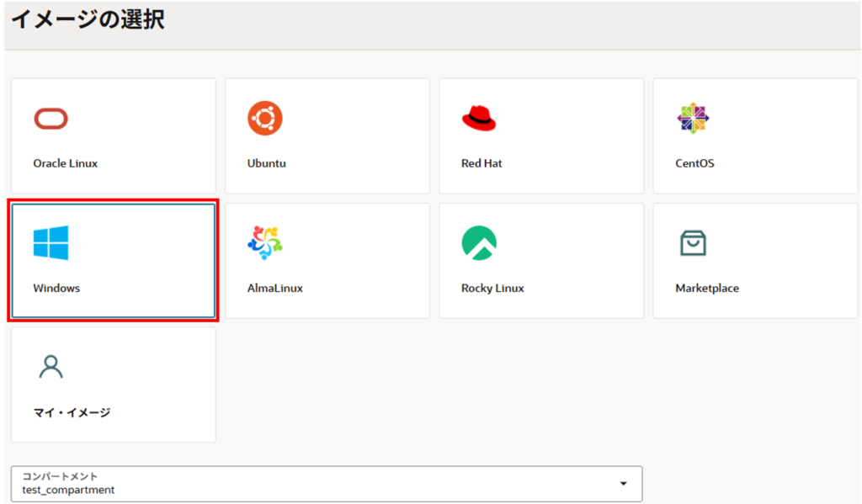
Task: Select the "マイ・イメージ" text label
Action: tap(72, 412)
